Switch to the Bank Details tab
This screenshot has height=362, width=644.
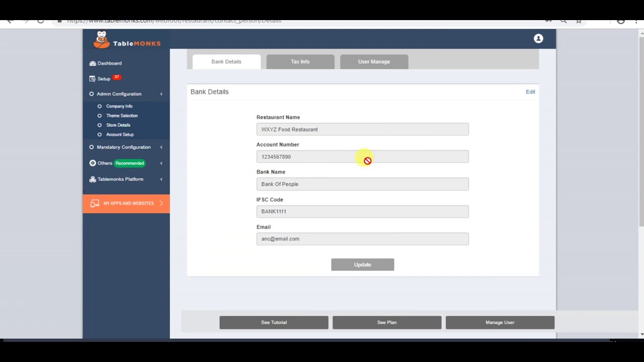[226, 62]
